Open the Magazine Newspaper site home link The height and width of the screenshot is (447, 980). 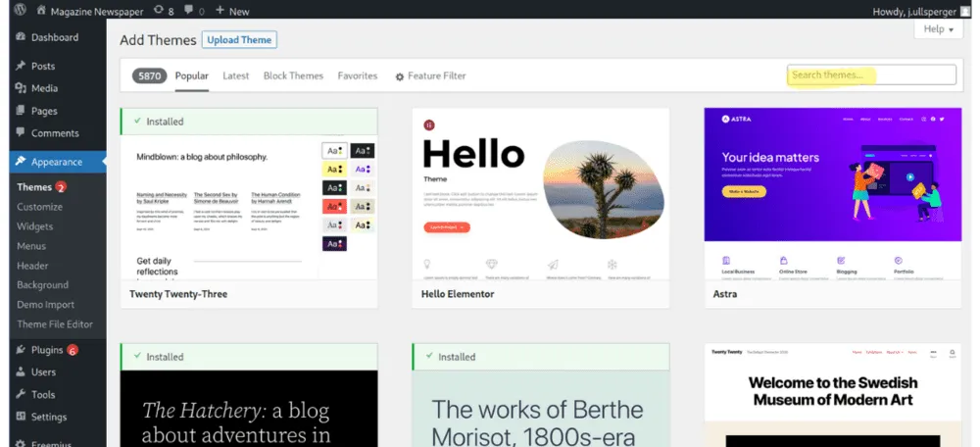[90, 11]
